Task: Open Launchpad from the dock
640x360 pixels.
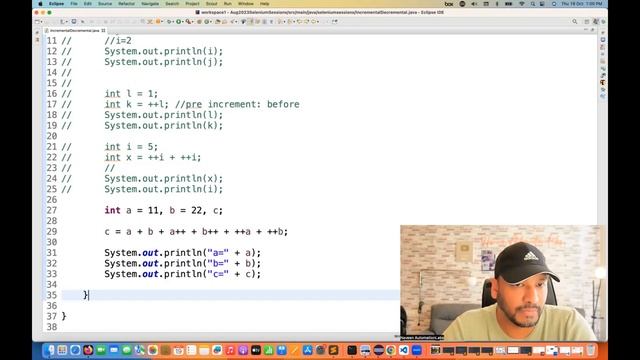Action: pyautogui.click(x=62, y=350)
